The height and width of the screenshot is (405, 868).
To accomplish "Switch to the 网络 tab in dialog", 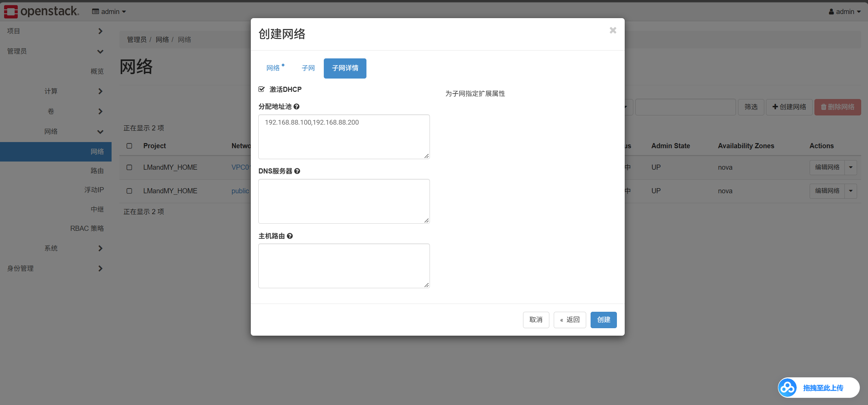I will (275, 68).
